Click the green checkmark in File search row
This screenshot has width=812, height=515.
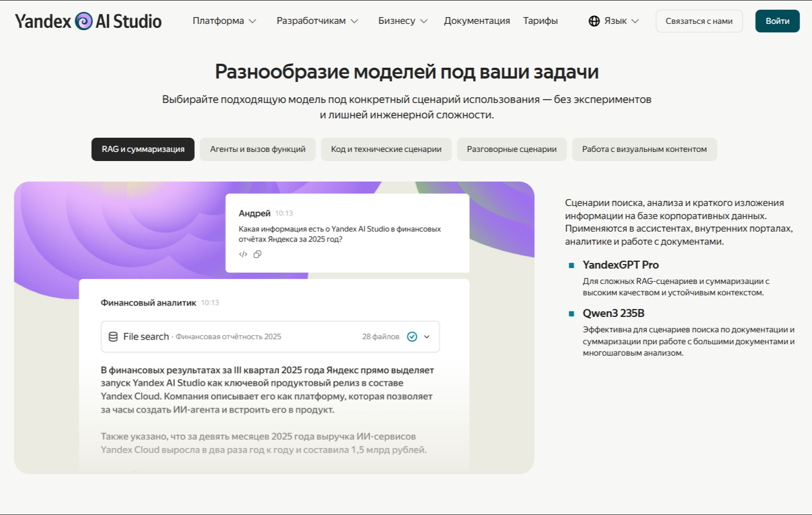click(412, 337)
